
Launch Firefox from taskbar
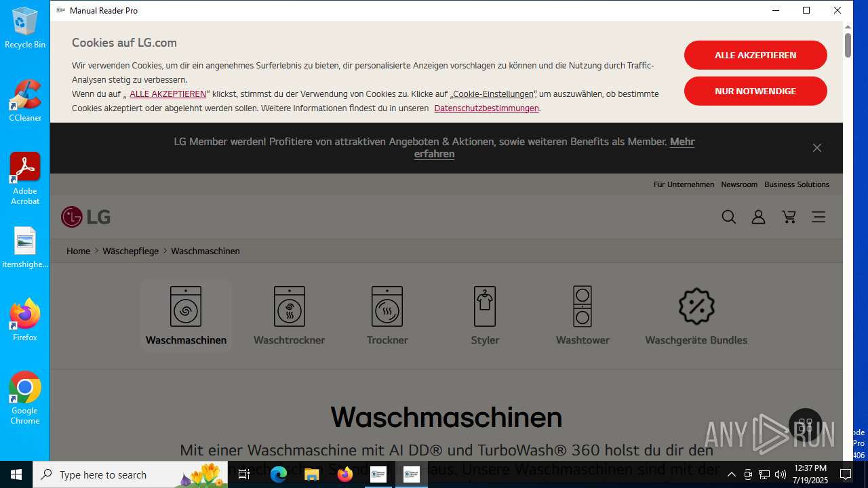click(345, 474)
